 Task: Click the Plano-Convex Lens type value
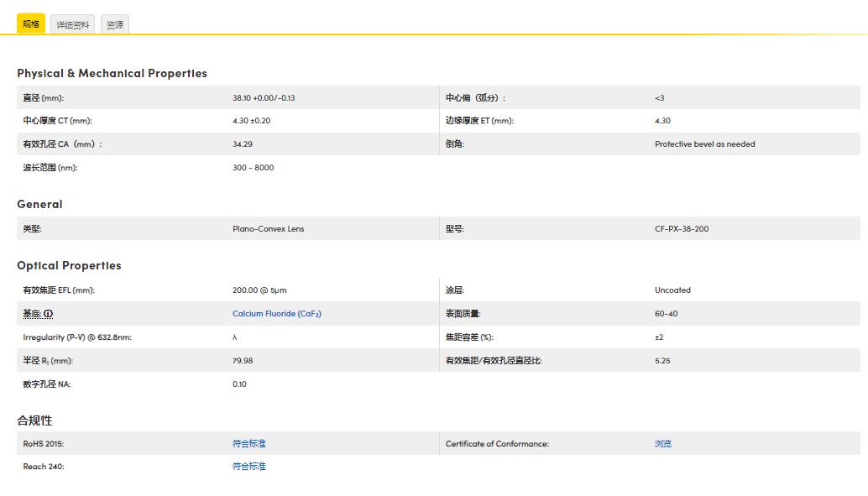pos(267,228)
